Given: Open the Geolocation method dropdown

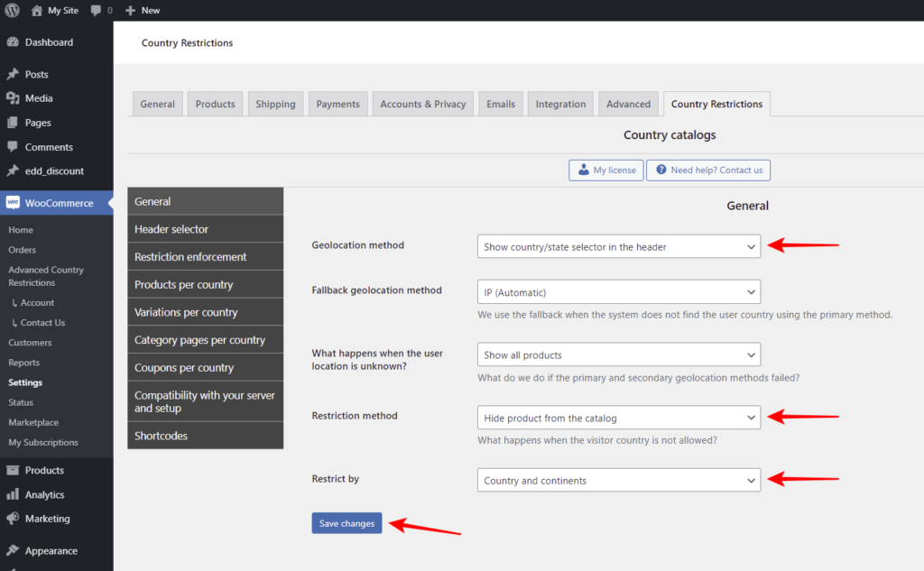Looking at the screenshot, I should 619,246.
